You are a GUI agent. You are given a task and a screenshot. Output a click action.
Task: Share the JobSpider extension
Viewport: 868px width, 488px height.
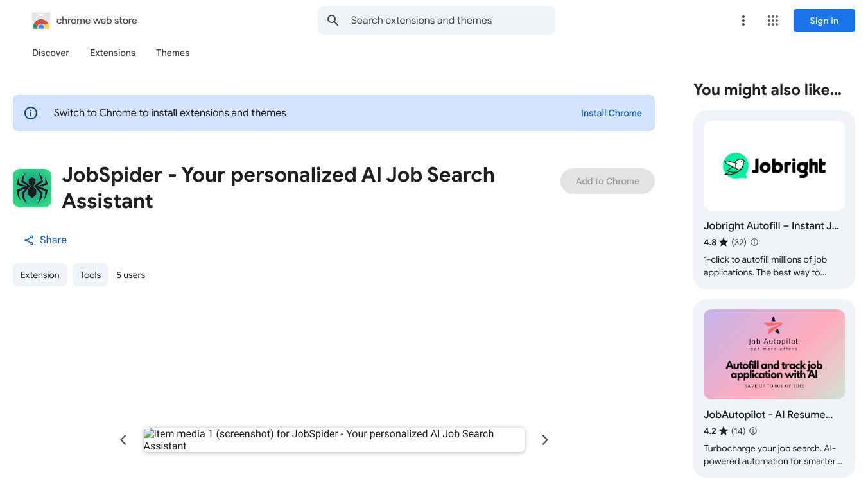(46, 240)
